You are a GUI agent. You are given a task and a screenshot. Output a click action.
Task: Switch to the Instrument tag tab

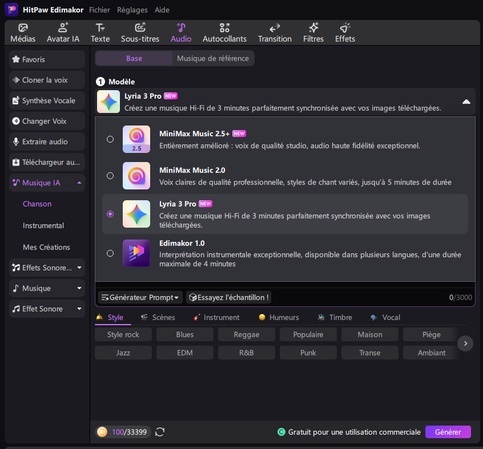click(x=216, y=317)
